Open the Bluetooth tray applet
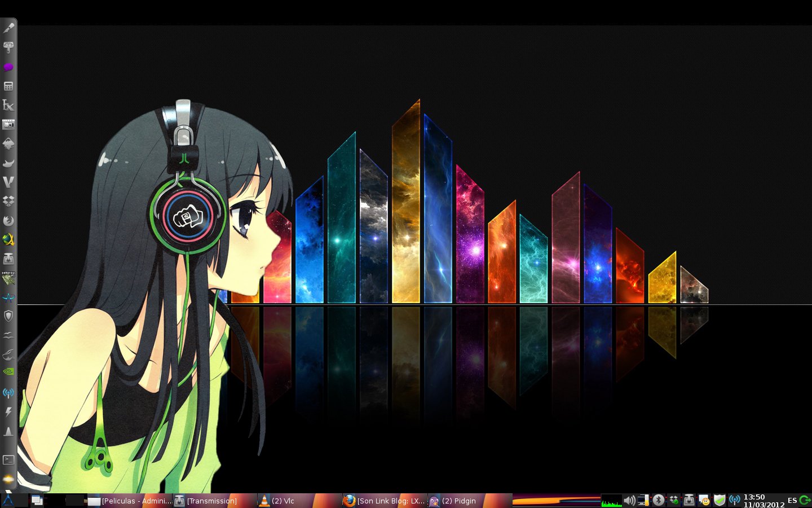This screenshot has width=812, height=508. (x=657, y=500)
